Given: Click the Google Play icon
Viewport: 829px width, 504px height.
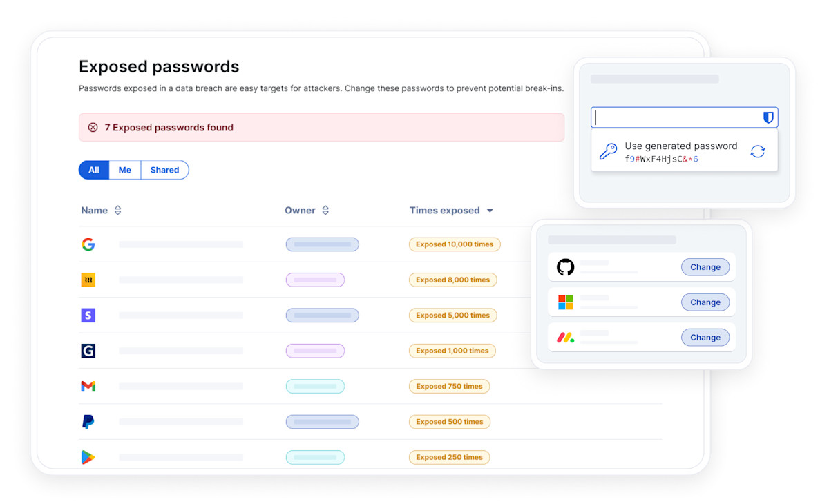Looking at the screenshot, I should click(x=88, y=457).
